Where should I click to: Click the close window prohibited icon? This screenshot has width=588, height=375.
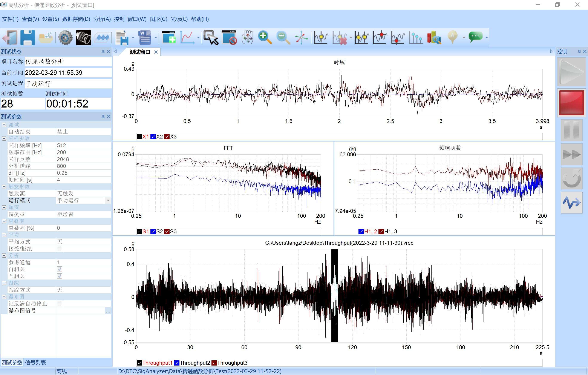coord(229,37)
